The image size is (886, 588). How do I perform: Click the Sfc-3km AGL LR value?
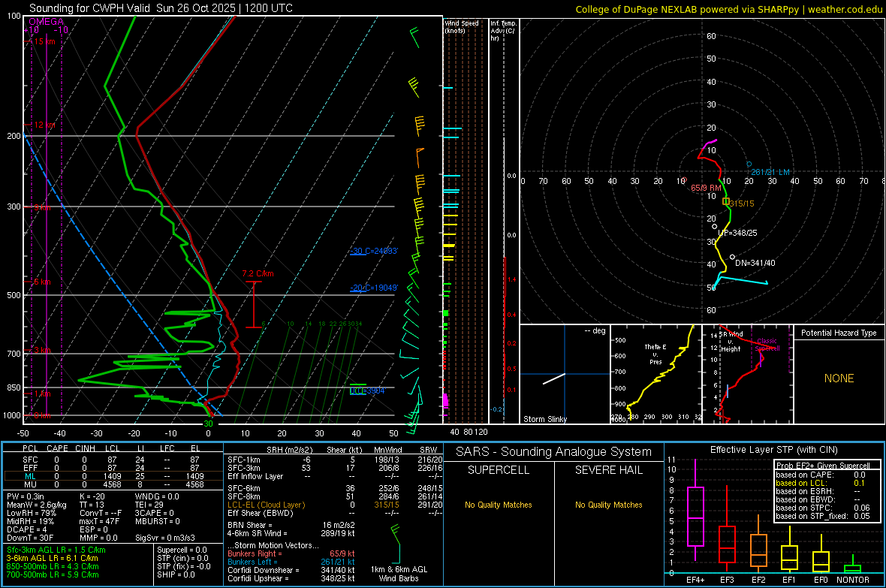point(56,550)
